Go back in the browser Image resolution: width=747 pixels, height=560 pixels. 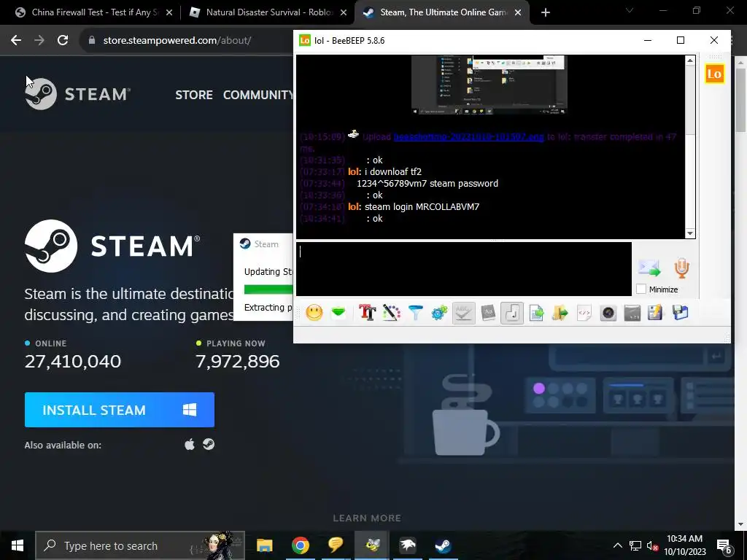(16, 41)
